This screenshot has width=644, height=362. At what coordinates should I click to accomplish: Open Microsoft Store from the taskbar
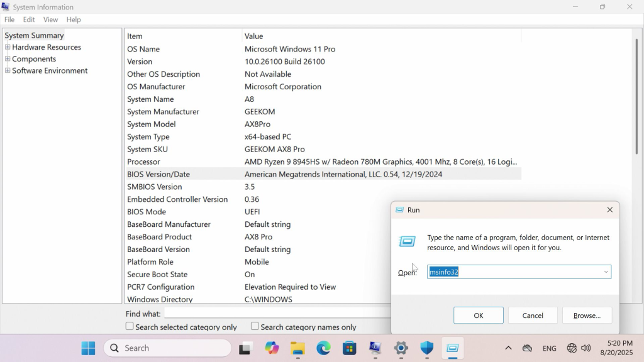click(350, 348)
